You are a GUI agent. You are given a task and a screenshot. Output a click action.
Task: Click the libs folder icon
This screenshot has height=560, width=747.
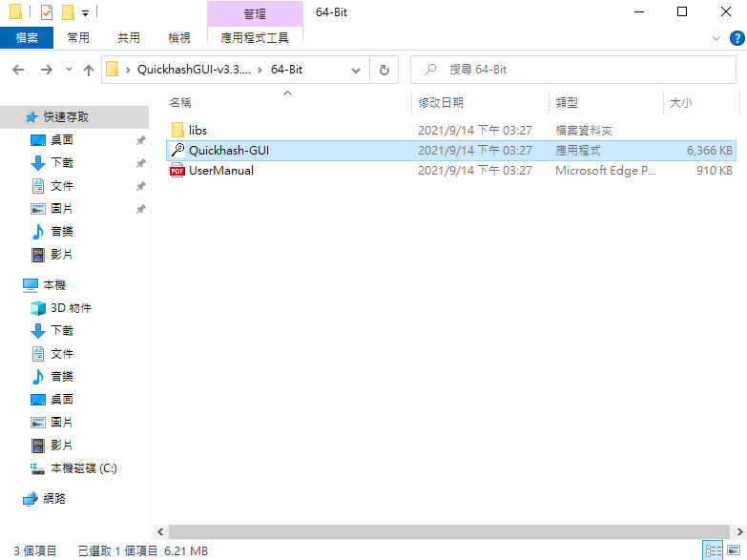point(177,130)
